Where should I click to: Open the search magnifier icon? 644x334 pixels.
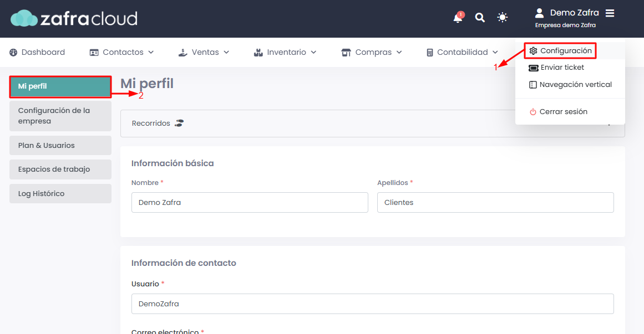(480, 18)
